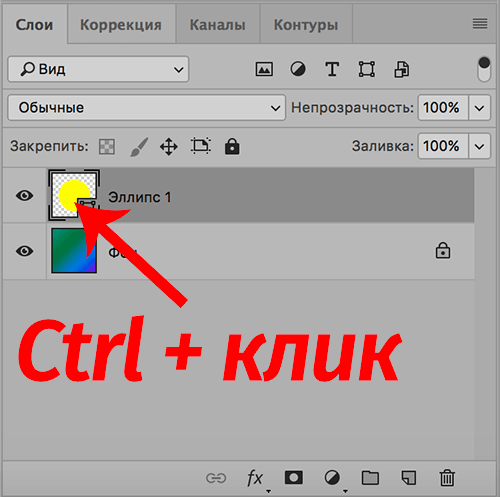Screen dimensions: 500x497
Task: Click the link layers chain icon
Action: (x=216, y=478)
